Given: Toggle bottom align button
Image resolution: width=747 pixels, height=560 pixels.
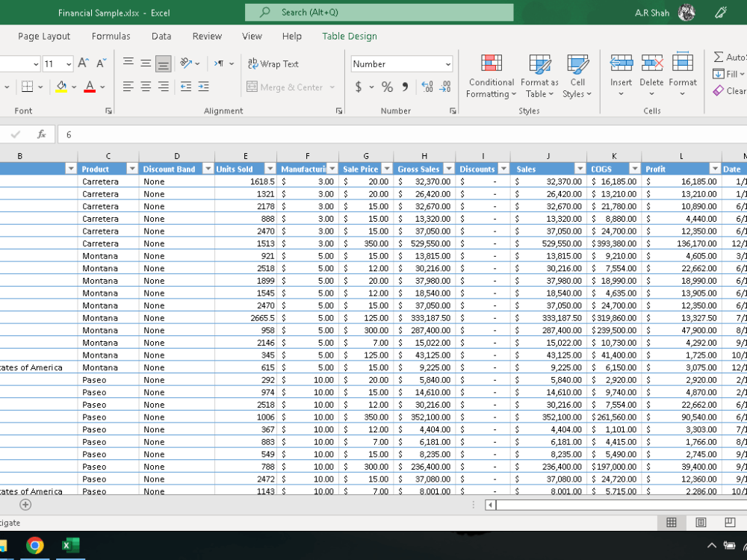Looking at the screenshot, I should click(164, 63).
